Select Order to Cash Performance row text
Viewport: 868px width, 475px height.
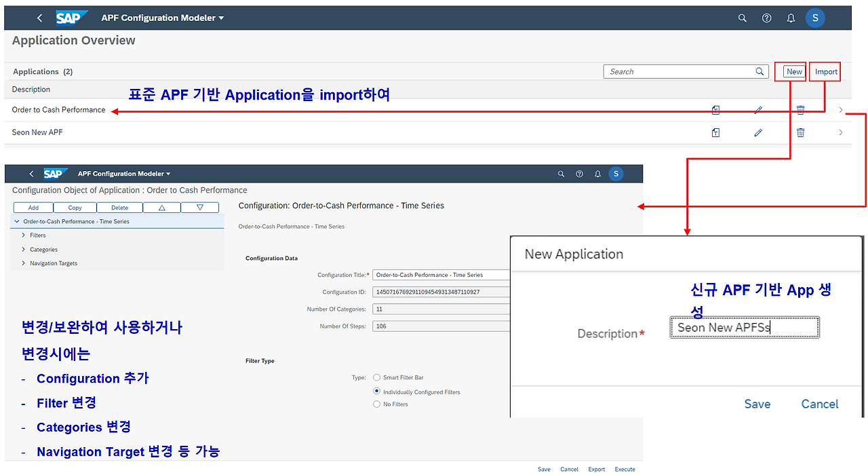pos(59,110)
